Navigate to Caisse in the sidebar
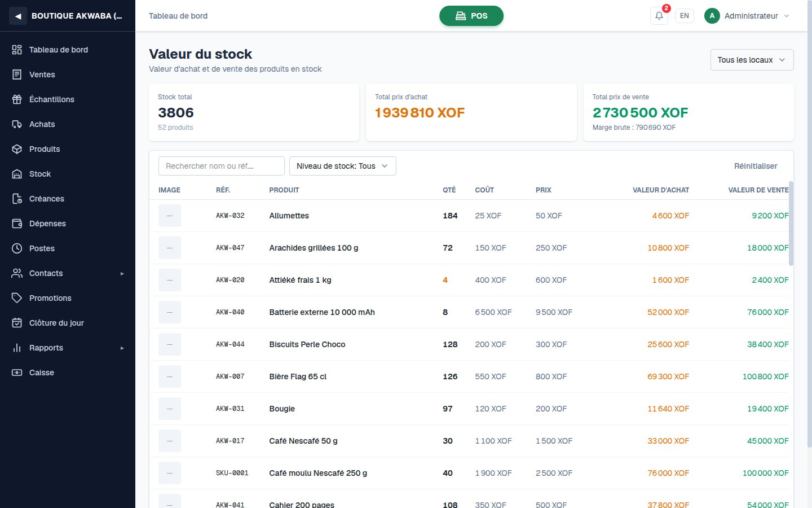This screenshot has height=508, width=812. click(68, 373)
